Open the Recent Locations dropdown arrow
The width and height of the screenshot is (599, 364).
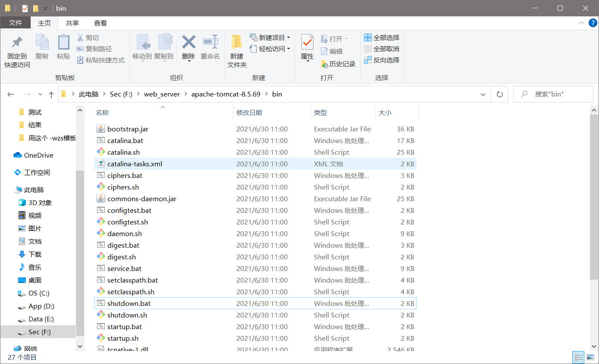(x=40, y=94)
